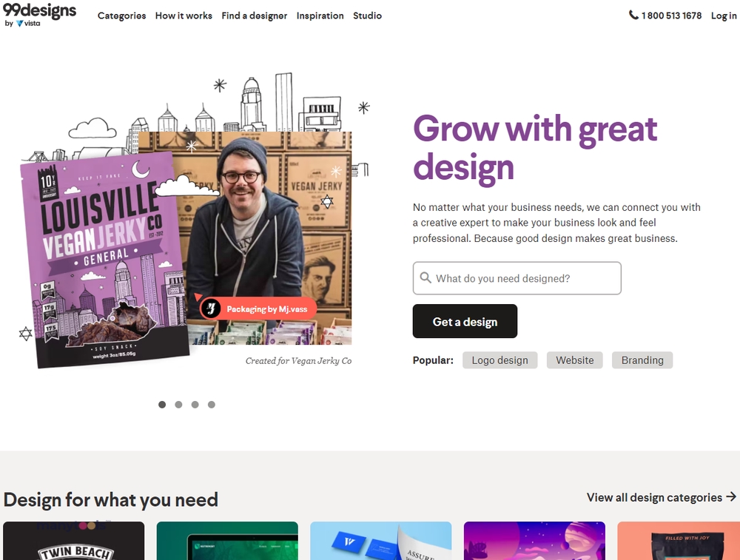The image size is (740, 560).
Task: Open the Categories menu
Action: pyautogui.click(x=122, y=16)
